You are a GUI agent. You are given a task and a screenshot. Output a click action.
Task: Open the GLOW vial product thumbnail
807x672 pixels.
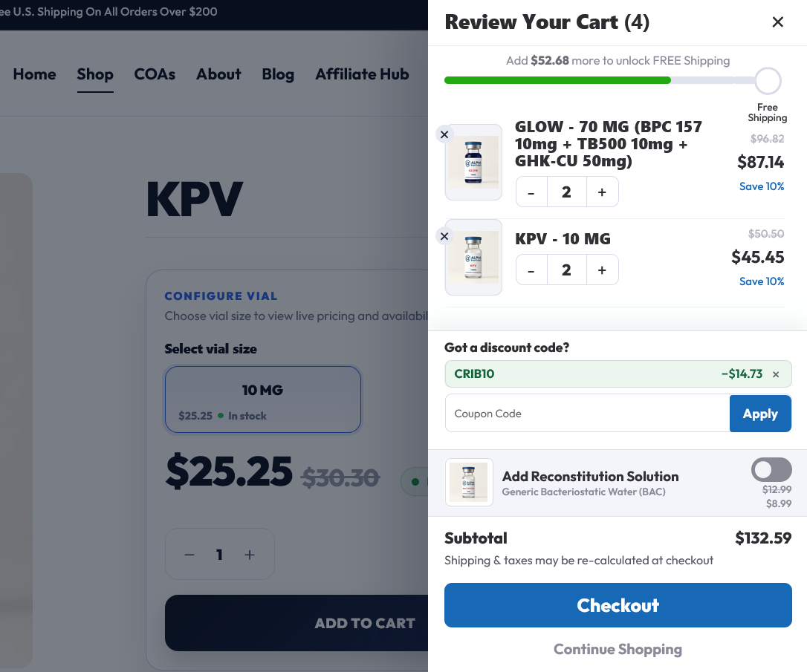click(473, 162)
